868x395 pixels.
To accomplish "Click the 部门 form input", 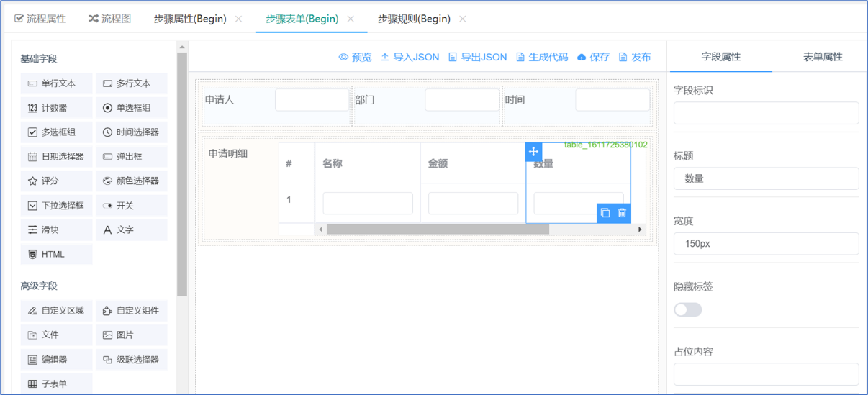I will (462, 100).
